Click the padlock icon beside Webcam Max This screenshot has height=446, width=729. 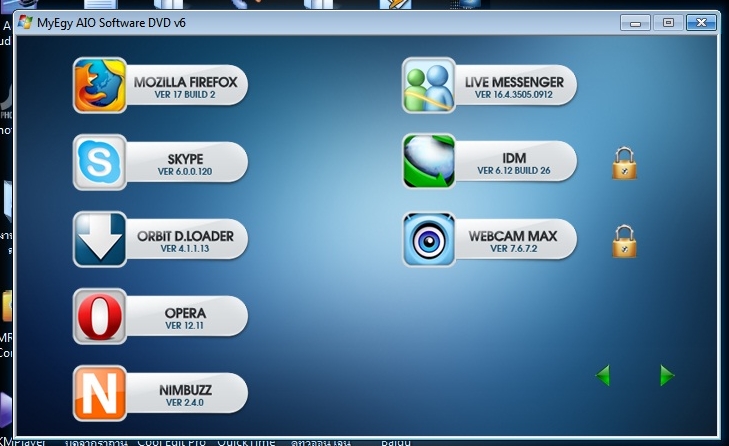click(x=624, y=241)
